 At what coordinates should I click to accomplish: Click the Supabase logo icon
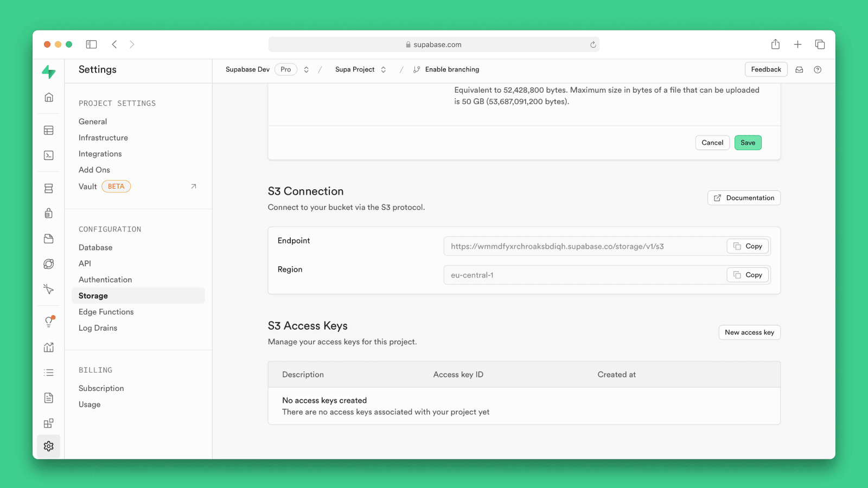click(x=49, y=72)
